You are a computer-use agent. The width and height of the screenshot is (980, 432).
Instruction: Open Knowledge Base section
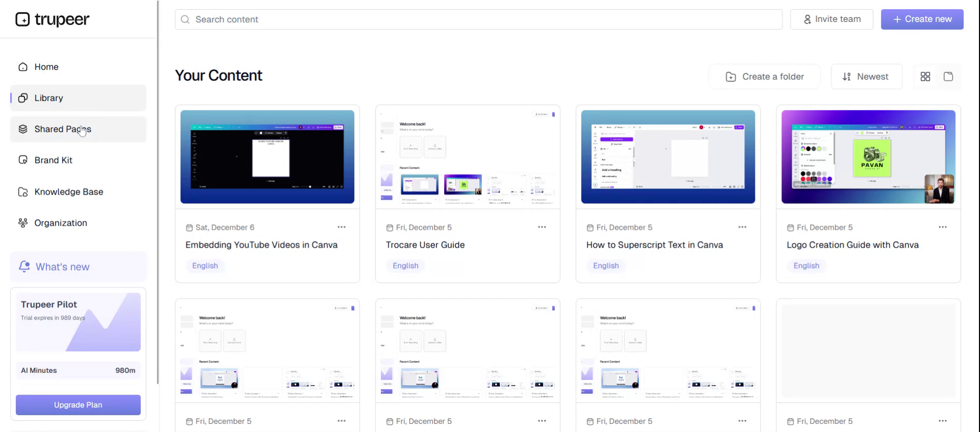(x=78, y=192)
